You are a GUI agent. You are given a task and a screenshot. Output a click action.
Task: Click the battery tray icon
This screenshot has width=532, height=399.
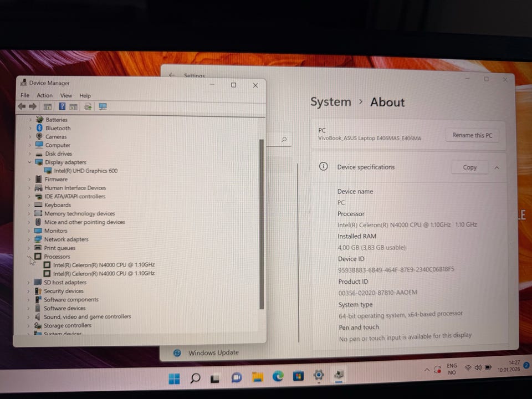click(x=488, y=367)
